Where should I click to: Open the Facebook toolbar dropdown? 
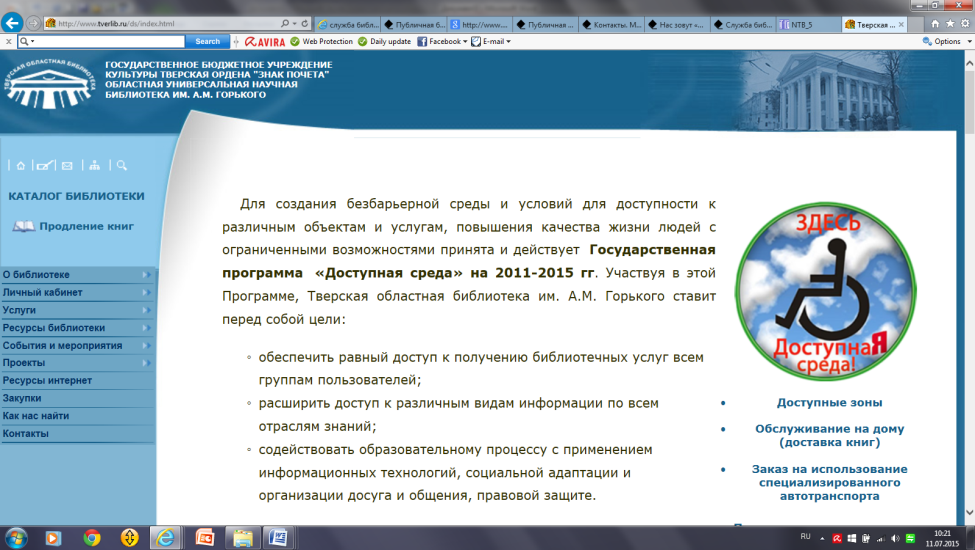(442, 42)
